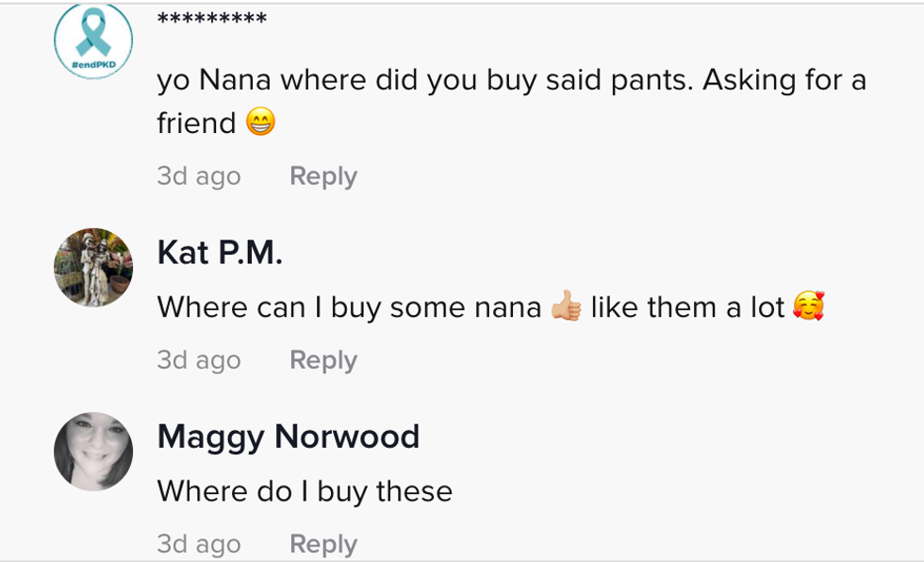Select the 'Where do I buy these' comment
The width and height of the screenshot is (924, 562).
(x=304, y=491)
